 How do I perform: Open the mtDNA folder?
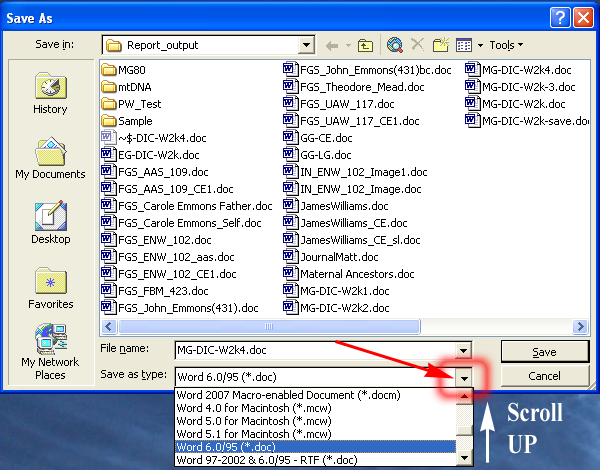coord(126,87)
